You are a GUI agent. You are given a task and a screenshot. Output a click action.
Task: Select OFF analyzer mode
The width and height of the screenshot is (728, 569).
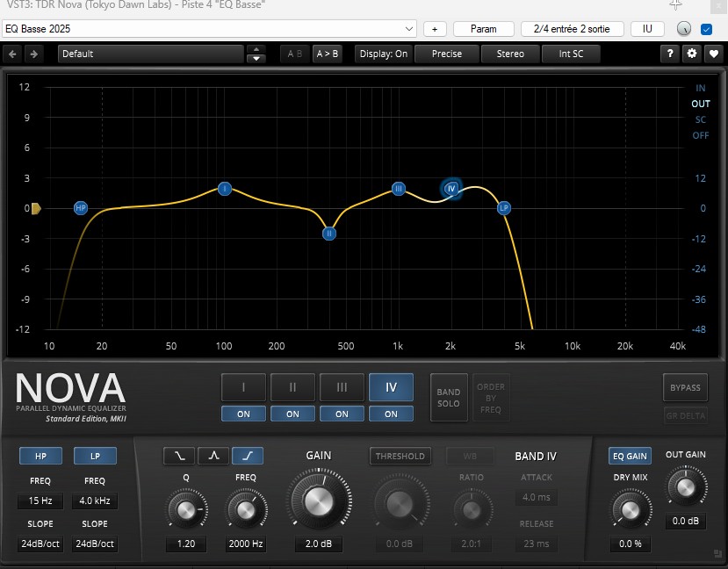(701, 135)
